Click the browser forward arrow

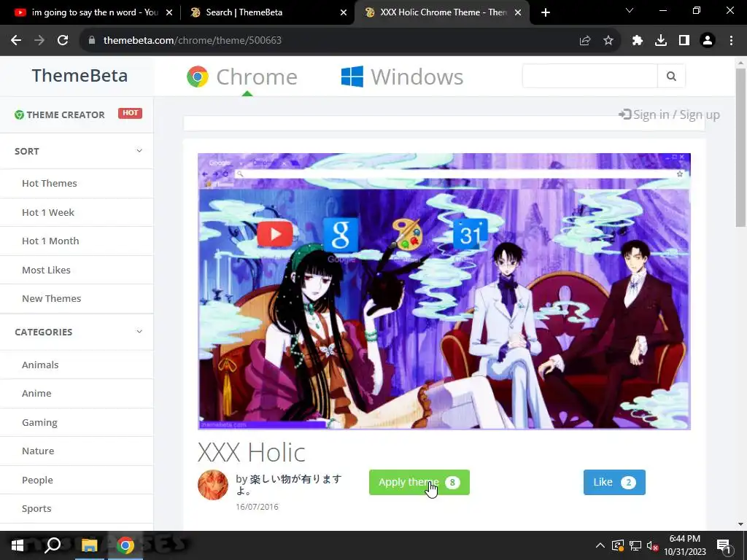[x=39, y=41]
